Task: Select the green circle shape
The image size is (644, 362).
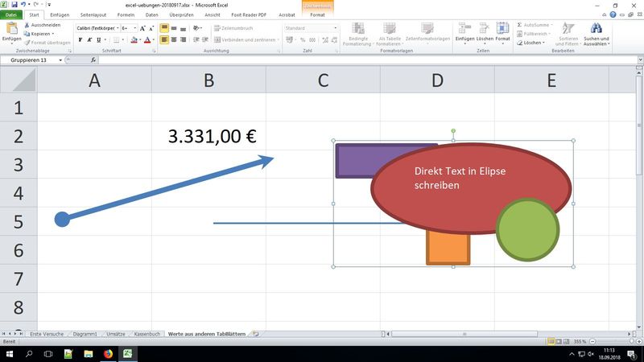Action: [x=528, y=230]
